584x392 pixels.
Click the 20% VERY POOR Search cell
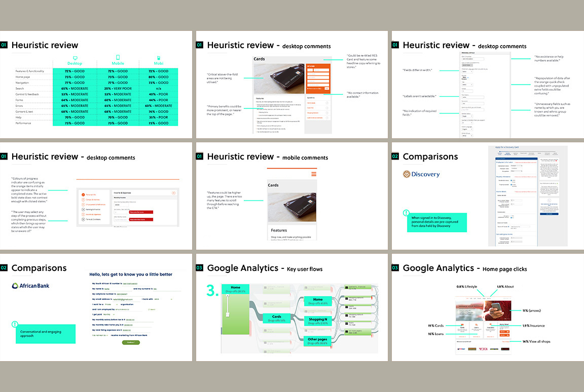tap(118, 88)
